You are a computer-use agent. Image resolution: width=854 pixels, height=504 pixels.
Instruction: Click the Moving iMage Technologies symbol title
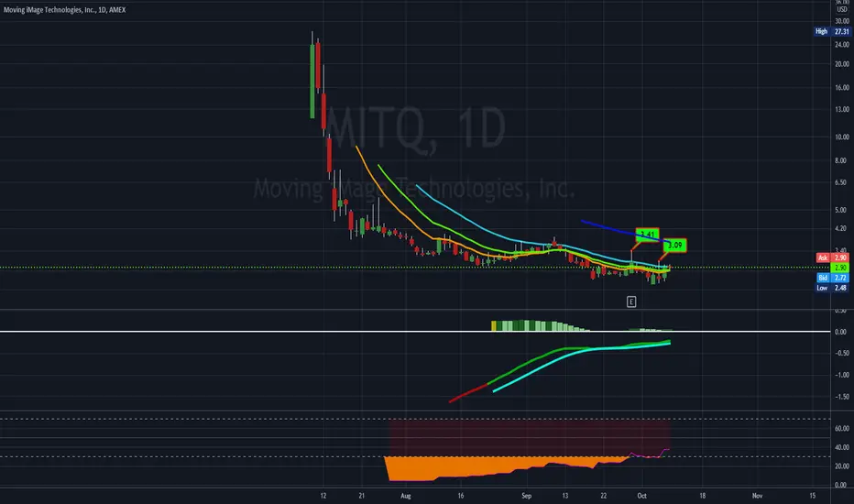click(64, 9)
